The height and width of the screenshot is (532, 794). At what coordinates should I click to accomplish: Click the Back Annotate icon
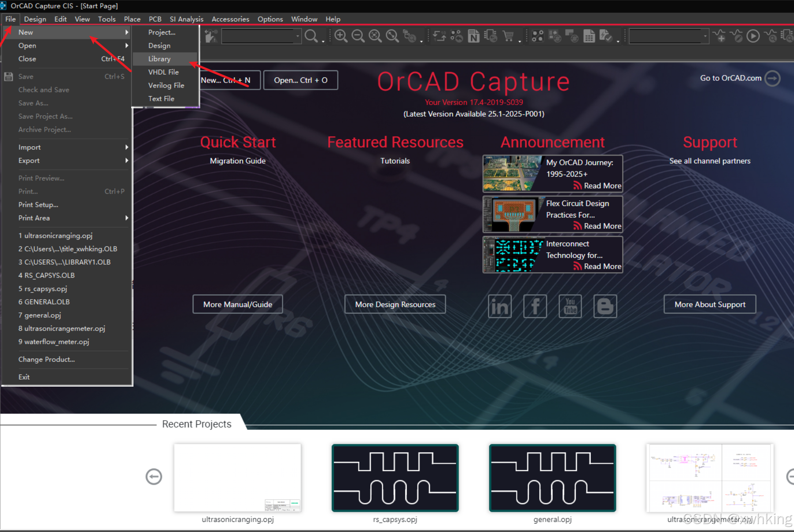click(456, 36)
